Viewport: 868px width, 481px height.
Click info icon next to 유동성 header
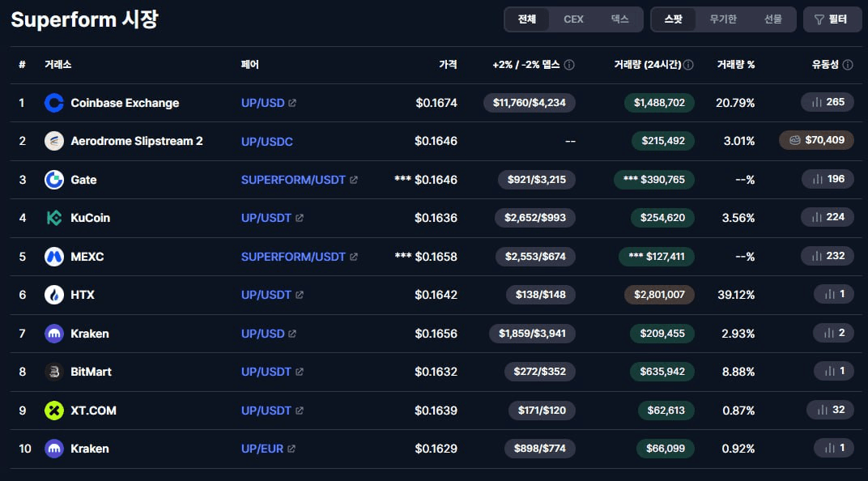pyautogui.click(x=848, y=65)
